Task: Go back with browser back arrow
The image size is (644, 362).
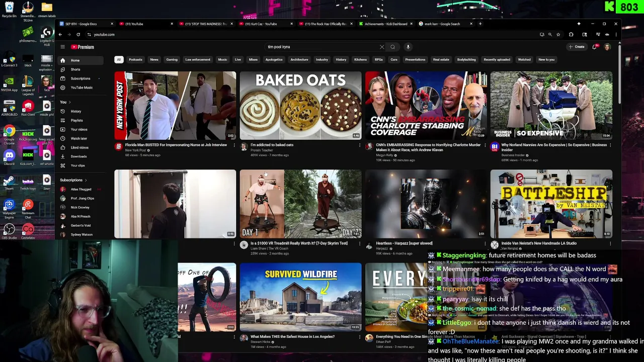Action: pos(60,34)
